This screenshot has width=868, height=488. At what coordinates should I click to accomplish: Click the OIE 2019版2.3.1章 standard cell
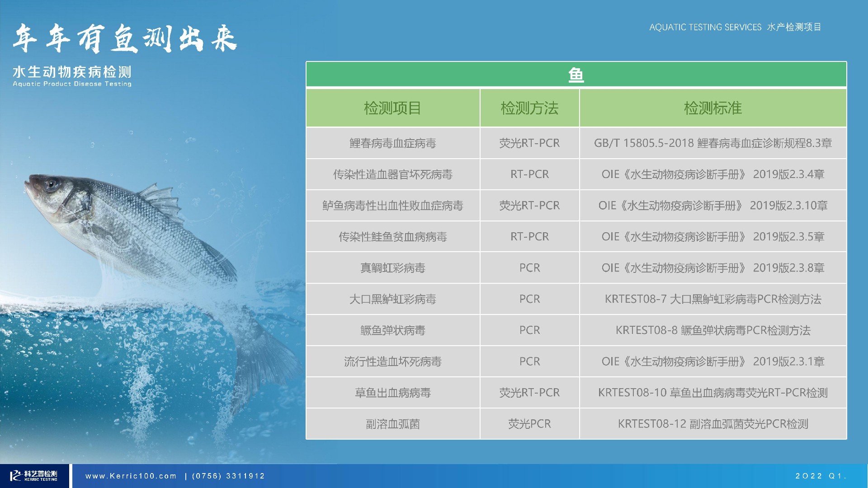[x=713, y=361]
